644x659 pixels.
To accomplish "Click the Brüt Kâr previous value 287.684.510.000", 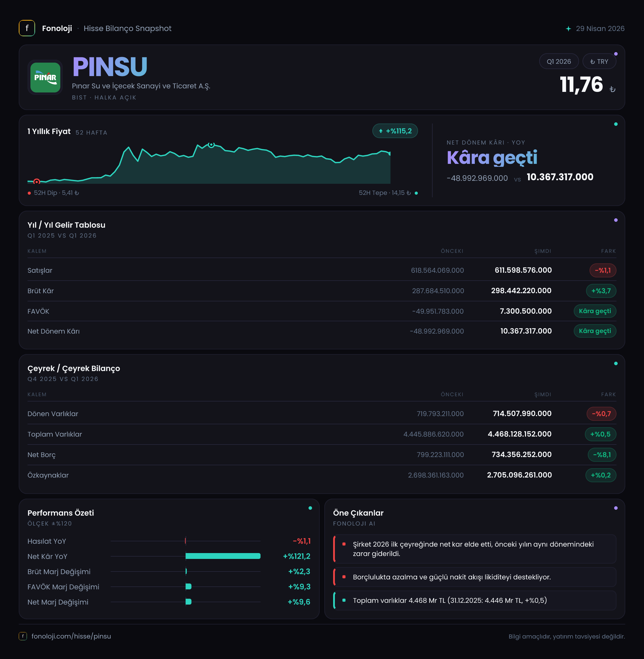I will 438,291.
